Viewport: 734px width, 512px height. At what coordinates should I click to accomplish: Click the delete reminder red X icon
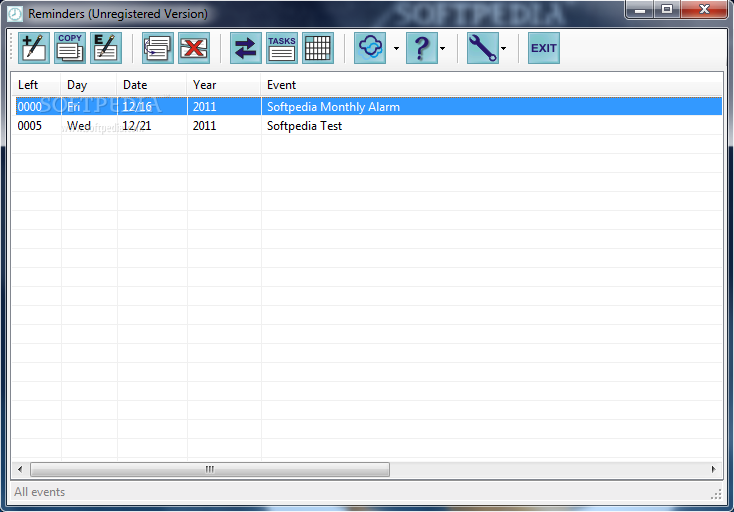click(194, 48)
